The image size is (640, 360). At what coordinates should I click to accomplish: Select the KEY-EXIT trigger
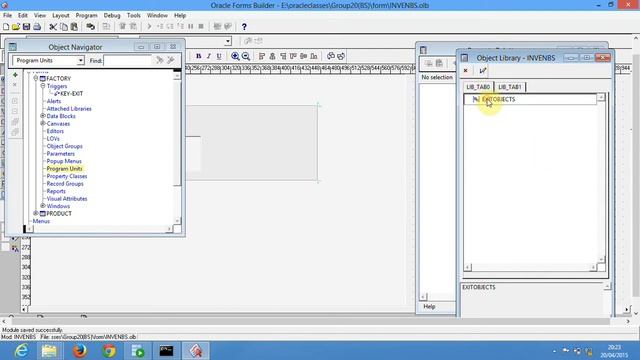[71, 93]
